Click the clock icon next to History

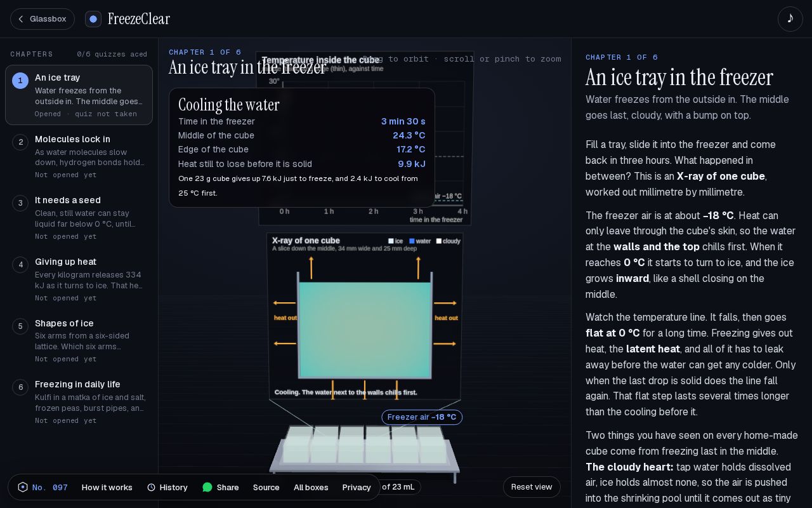(x=151, y=487)
